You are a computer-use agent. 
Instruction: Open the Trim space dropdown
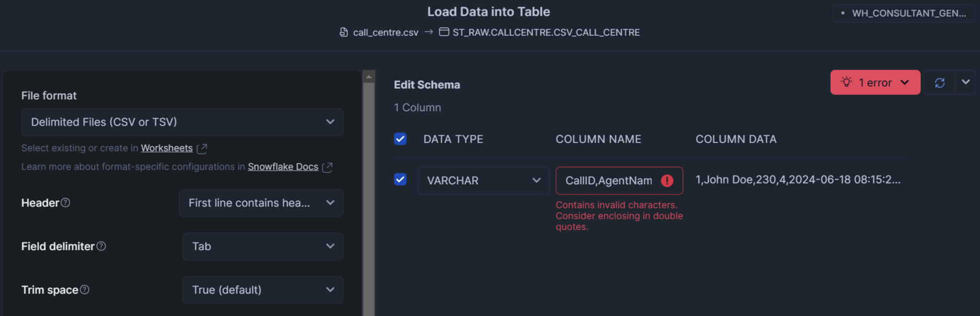[262, 290]
